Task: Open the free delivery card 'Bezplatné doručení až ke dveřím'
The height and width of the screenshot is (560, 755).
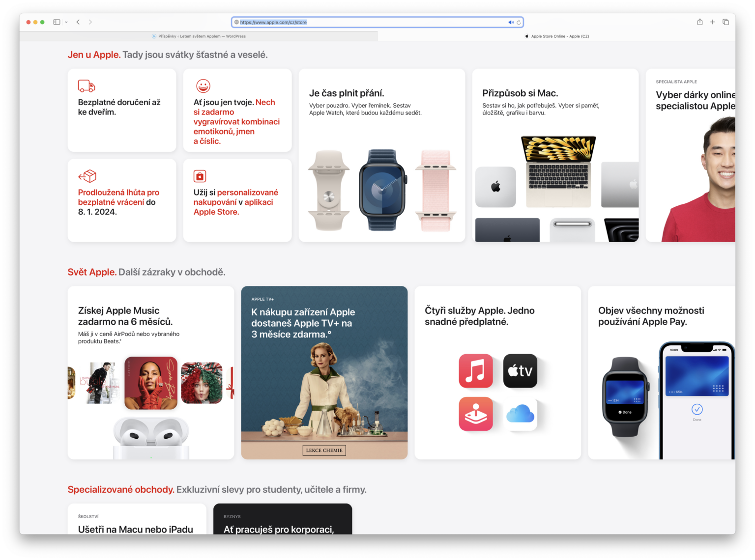Action: tap(122, 111)
